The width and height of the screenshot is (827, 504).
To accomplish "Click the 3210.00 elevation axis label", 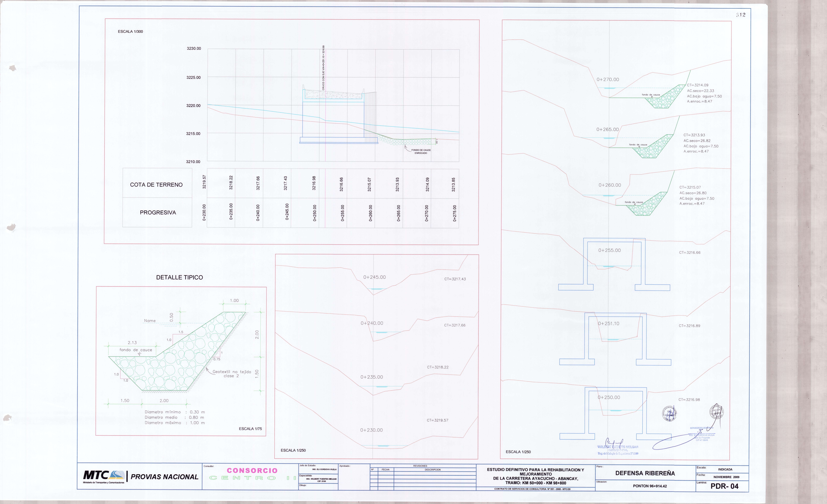I will (193, 162).
